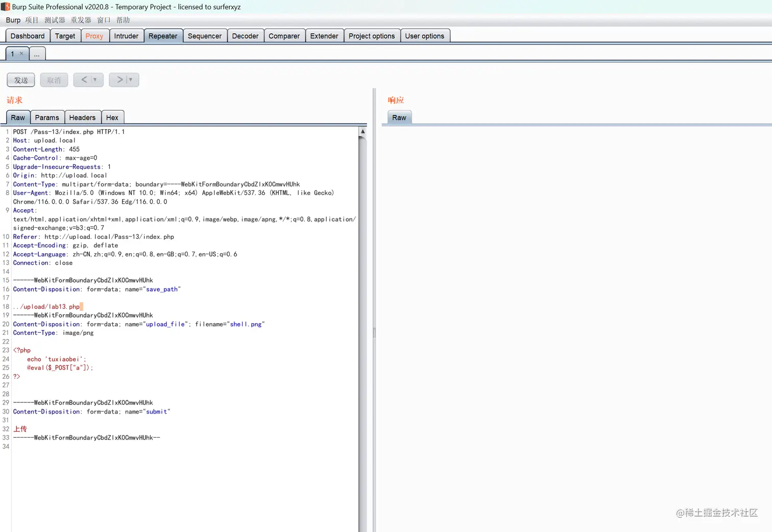
Task: Select Repeater request tab 1
Action: (x=13, y=54)
